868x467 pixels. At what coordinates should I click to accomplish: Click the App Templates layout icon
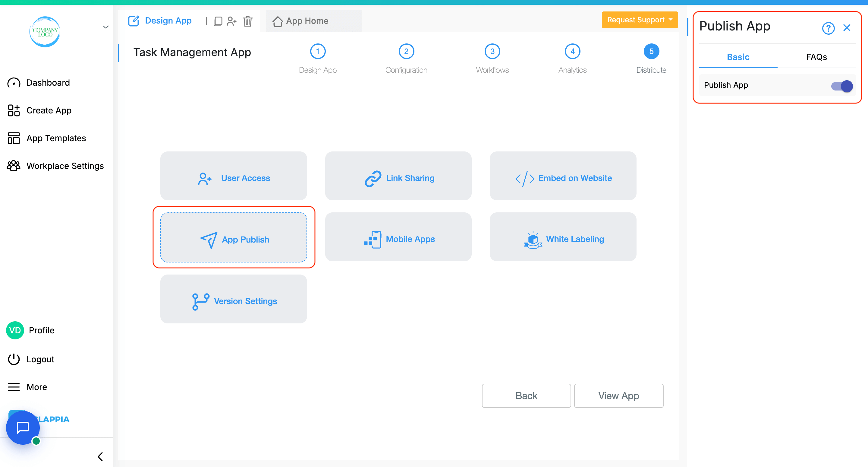pyautogui.click(x=14, y=138)
